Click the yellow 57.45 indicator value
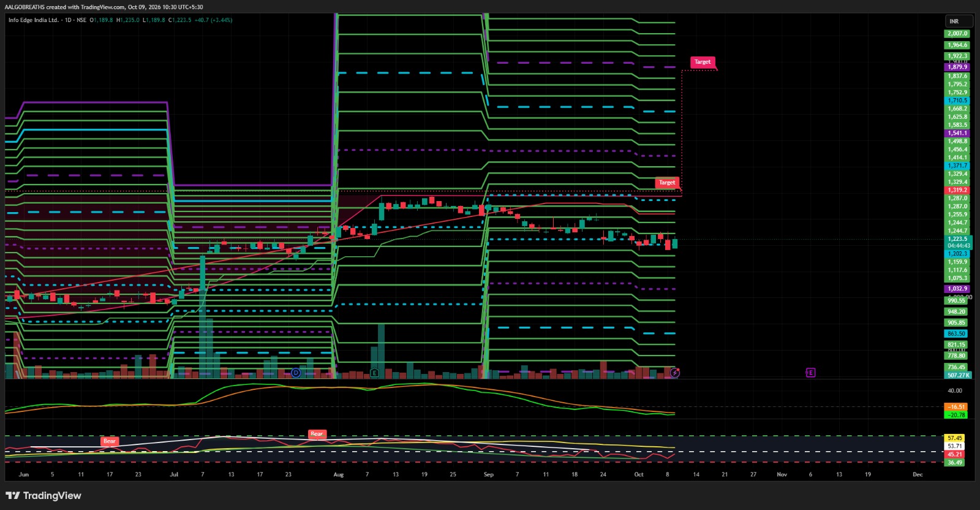980x510 pixels. pyautogui.click(x=955, y=438)
